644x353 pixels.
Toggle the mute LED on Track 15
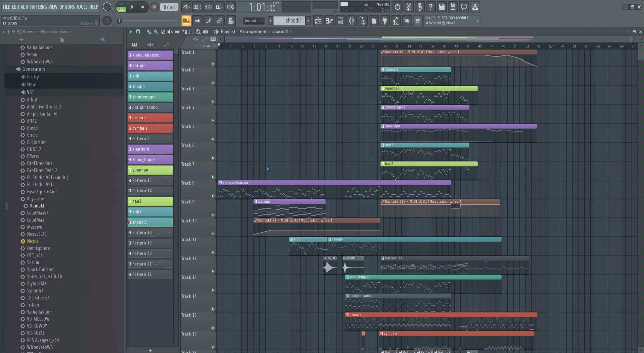[213, 328]
